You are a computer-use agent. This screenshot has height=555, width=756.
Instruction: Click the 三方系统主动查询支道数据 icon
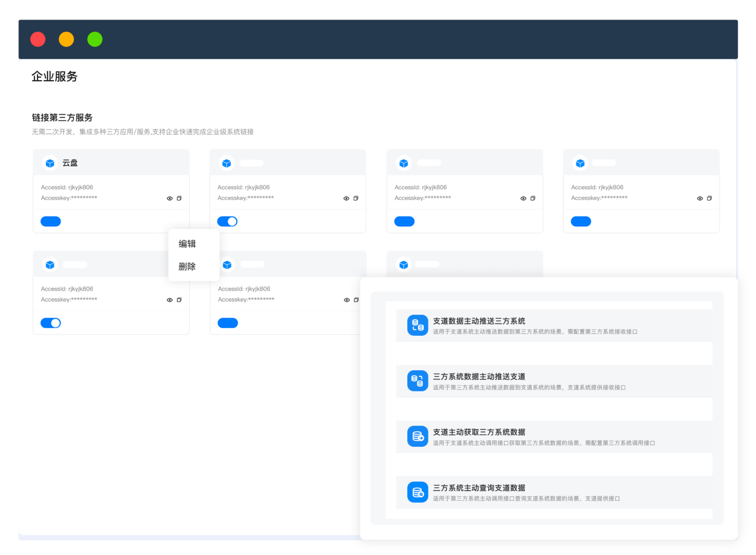click(x=417, y=492)
